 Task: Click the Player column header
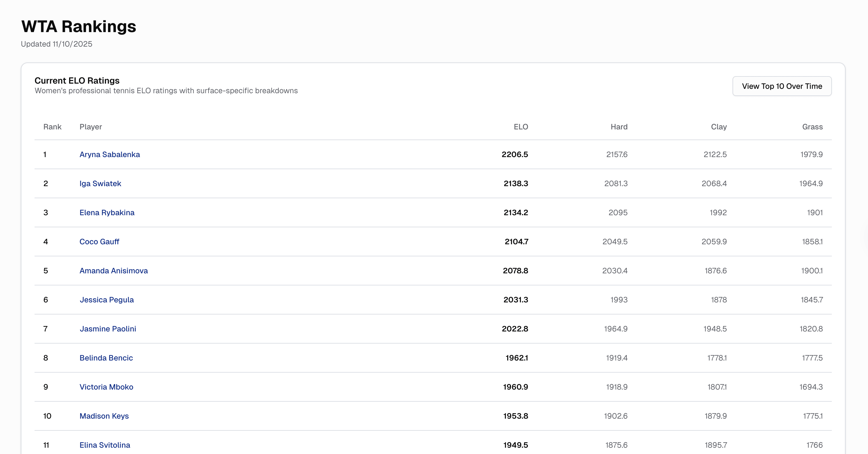[91, 127]
